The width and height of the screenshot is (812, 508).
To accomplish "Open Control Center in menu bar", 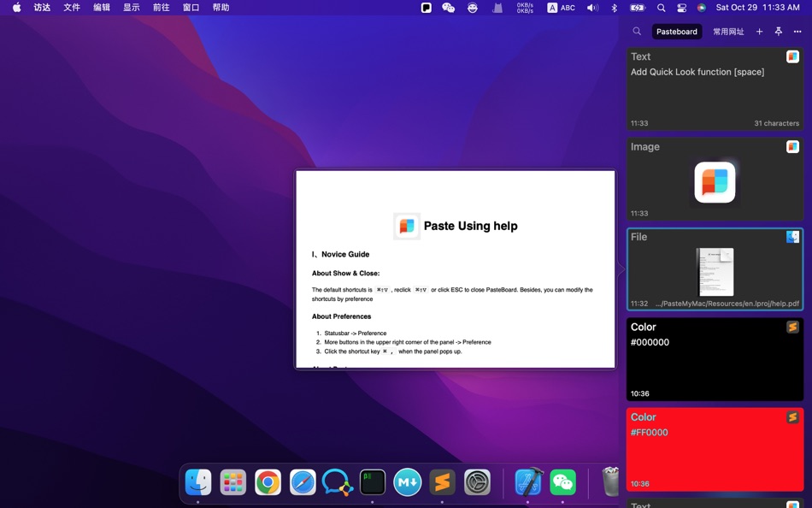I will (x=681, y=7).
